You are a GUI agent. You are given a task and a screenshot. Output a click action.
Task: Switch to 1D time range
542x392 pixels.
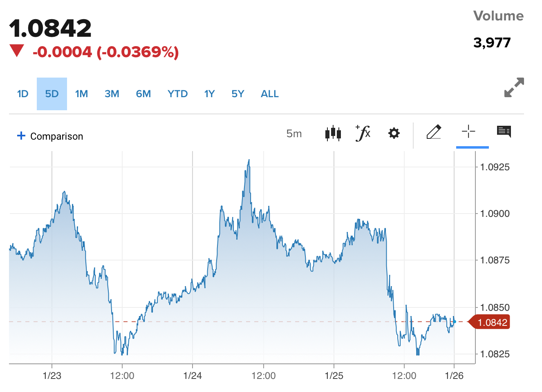click(23, 94)
